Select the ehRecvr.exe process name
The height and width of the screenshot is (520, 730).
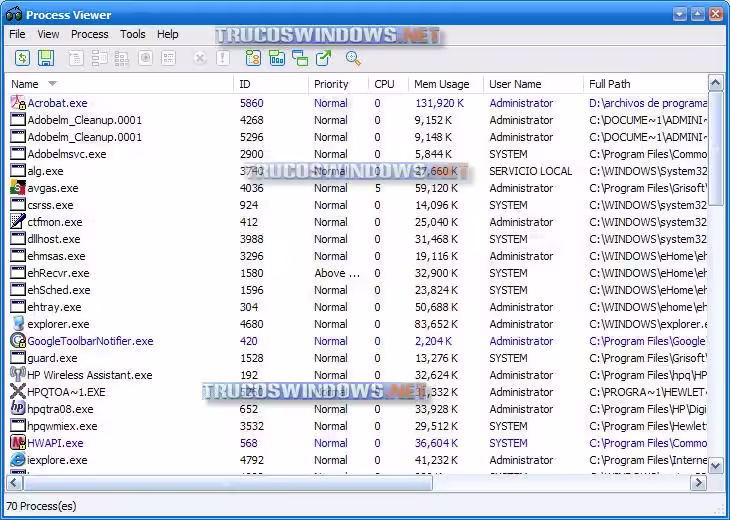tap(58, 273)
